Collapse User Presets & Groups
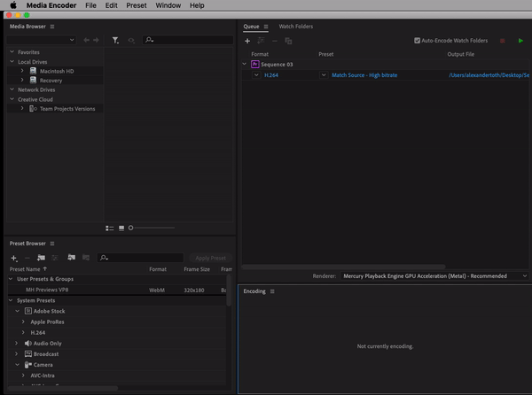 click(11, 279)
